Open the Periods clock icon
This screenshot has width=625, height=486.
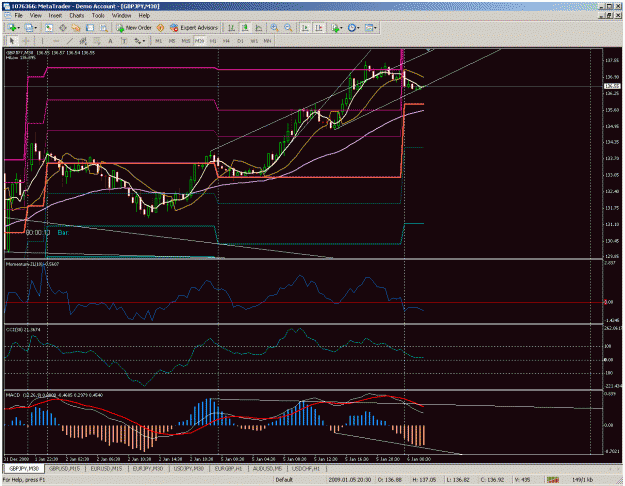pos(351,28)
